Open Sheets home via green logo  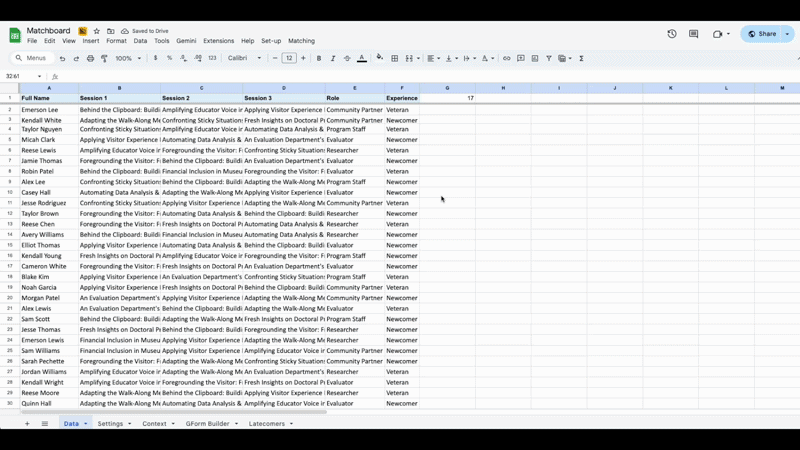pyautogui.click(x=15, y=35)
